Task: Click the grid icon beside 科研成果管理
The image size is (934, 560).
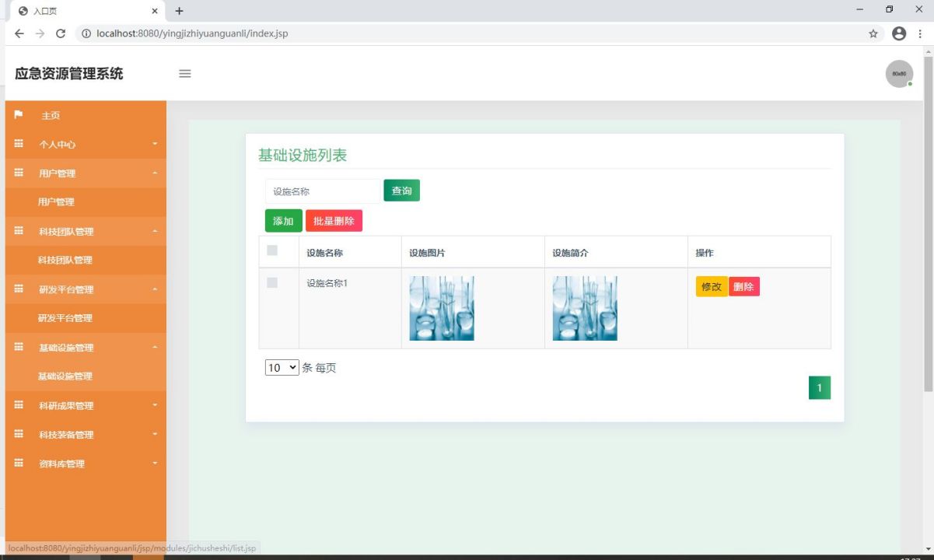Action: 19,405
